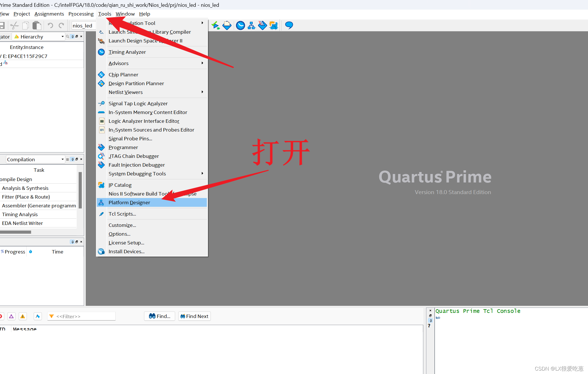Screen dimensions: 588x374
Task: Open IP Catalog from the menu
Action: point(152,185)
